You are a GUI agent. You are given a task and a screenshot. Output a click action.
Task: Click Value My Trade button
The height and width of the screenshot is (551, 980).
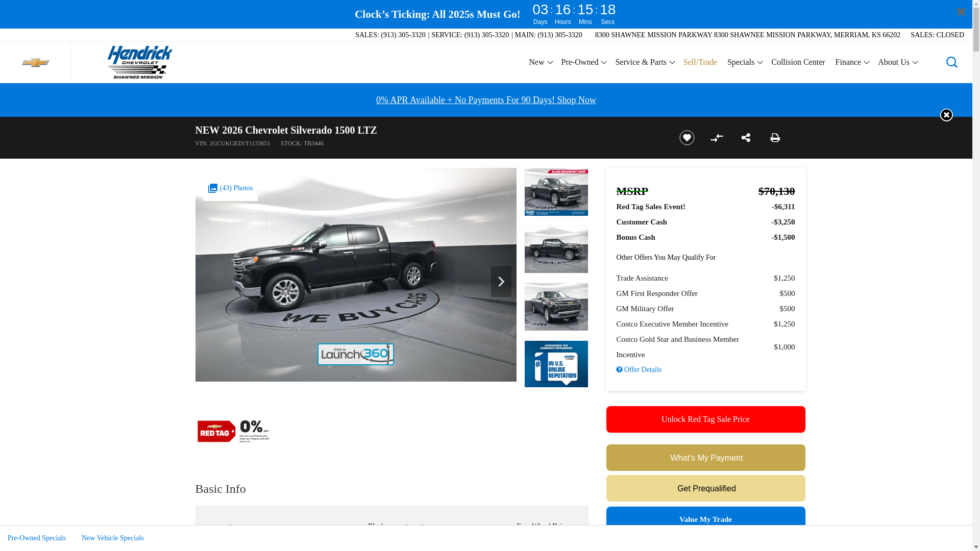point(705,516)
